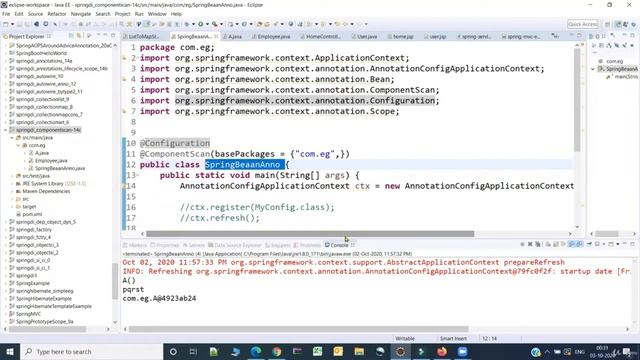Click the console horizontal scrollbar

point(299,329)
